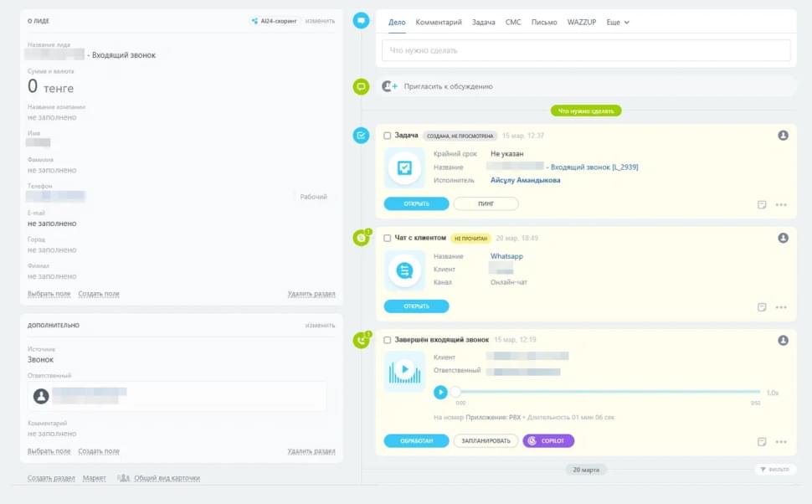
Task: Click the green chat timeline icon
Action: (x=361, y=238)
